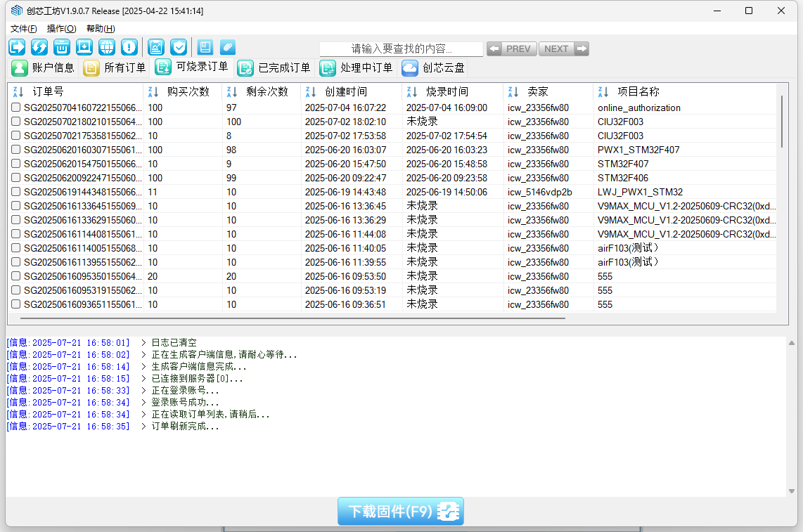Open the 操作(O) menu
This screenshot has height=532, width=803.
click(61, 29)
